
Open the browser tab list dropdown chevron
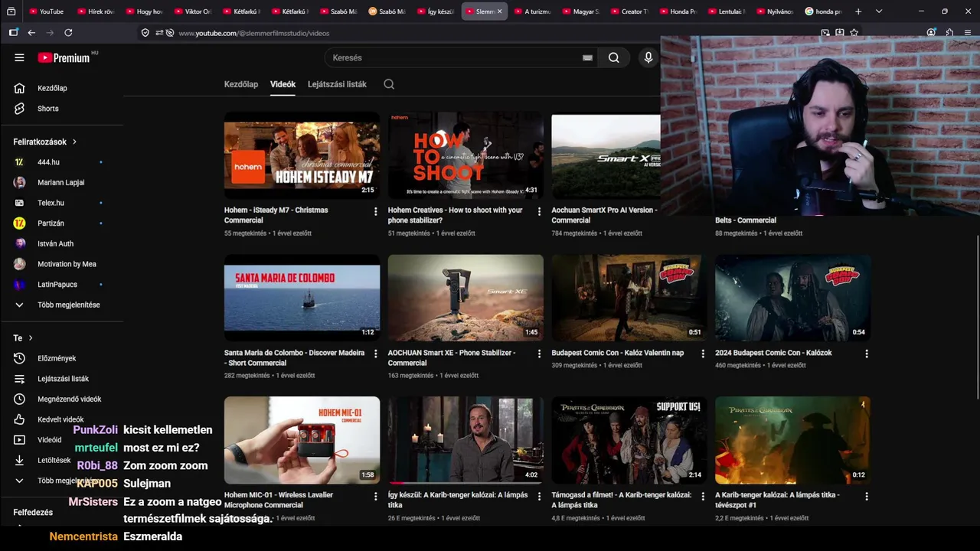pos(879,11)
